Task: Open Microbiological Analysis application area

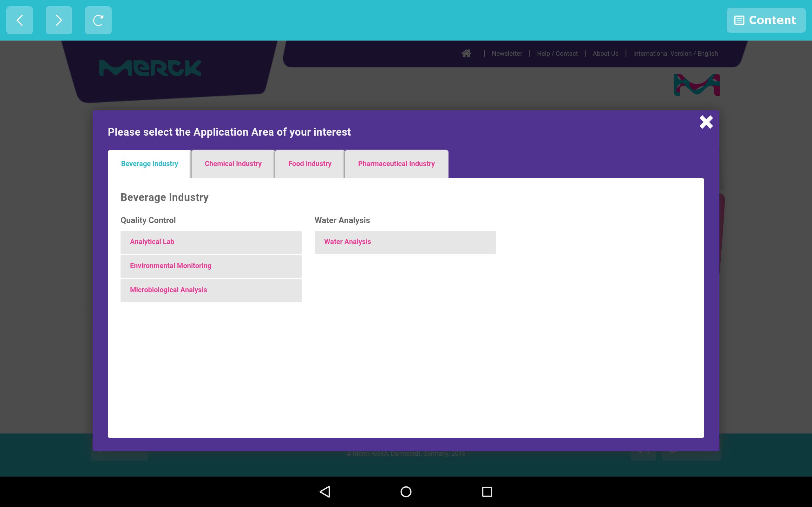Action: coord(211,290)
